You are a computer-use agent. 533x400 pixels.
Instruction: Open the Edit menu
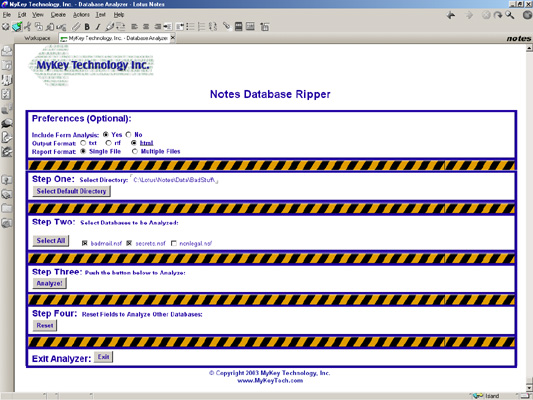coord(22,15)
